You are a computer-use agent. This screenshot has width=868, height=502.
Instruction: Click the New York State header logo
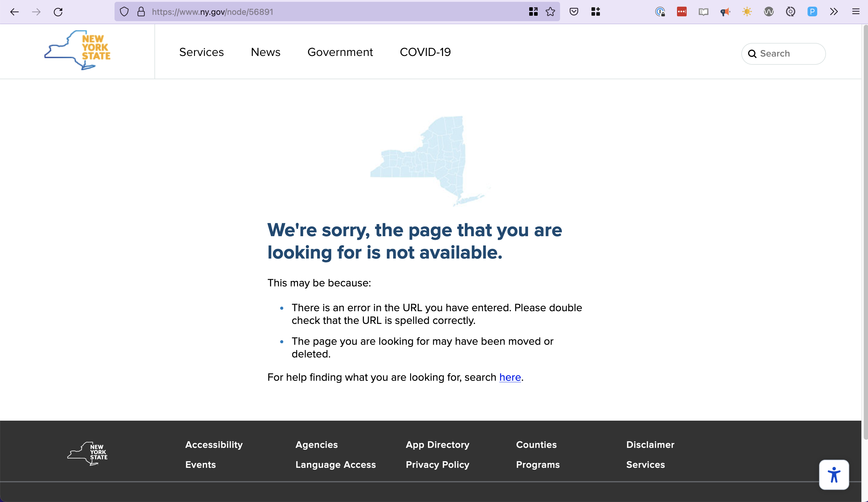point(77,51)
